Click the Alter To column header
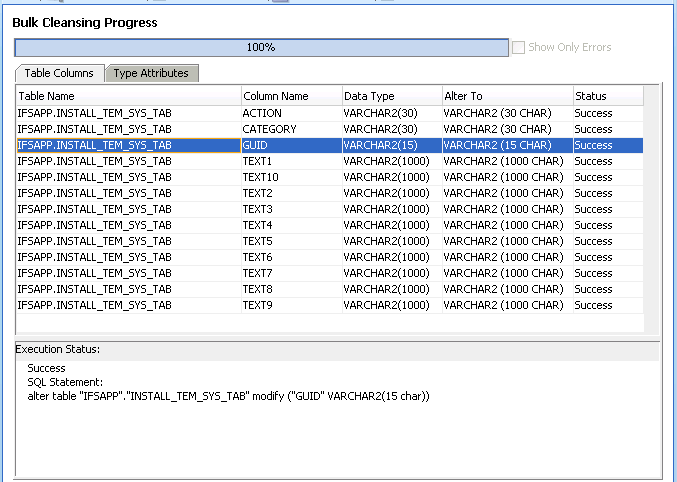 (x=506, y=96)
